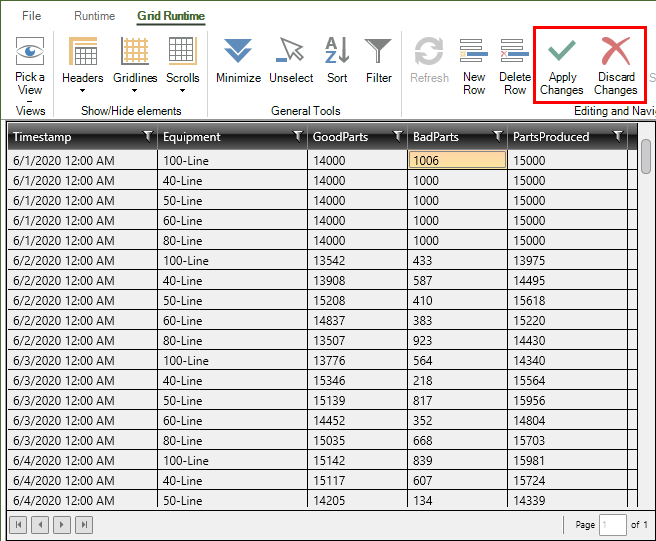Open the File menu
Image resolution: width=656 pixels, height=541 pixels.
(x=32, y=16)
